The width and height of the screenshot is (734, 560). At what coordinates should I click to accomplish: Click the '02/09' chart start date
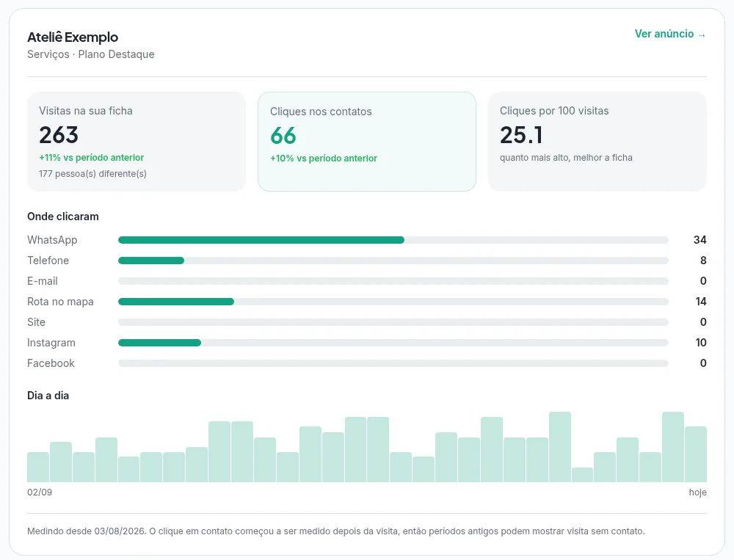[40, 492]
